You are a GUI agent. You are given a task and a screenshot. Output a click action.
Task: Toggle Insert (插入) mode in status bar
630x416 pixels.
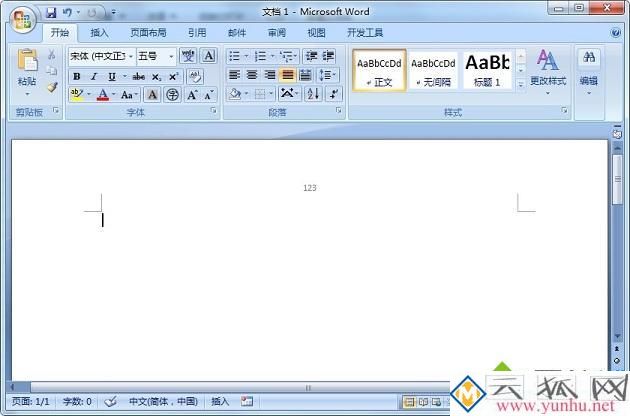coord(220,401)
